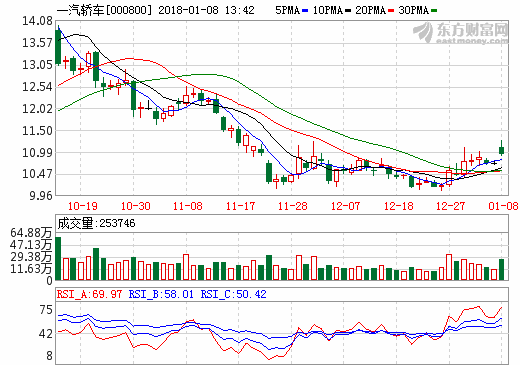This screenshot has height=365, width=520.
Task: Click the RSI_C:50.42 indicator label
Action: [x=233, y=294]
